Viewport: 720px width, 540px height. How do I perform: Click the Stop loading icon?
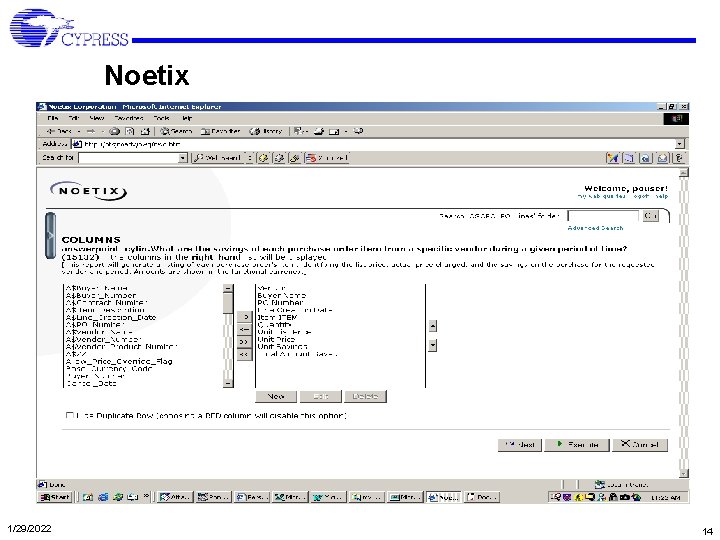click(115, 131)
